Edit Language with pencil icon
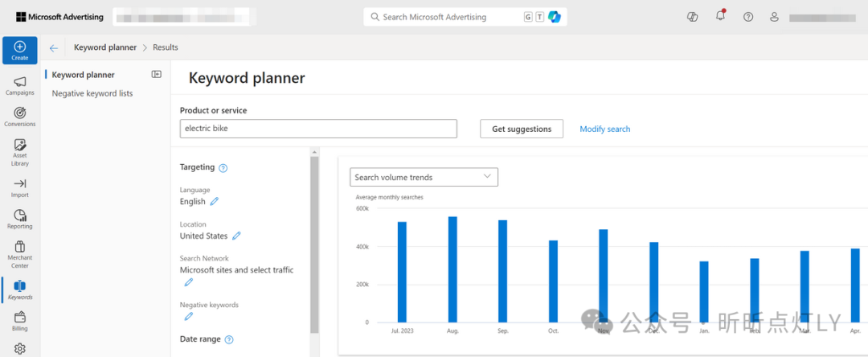Viewport: 868px width, 357px height. point(215,202)
